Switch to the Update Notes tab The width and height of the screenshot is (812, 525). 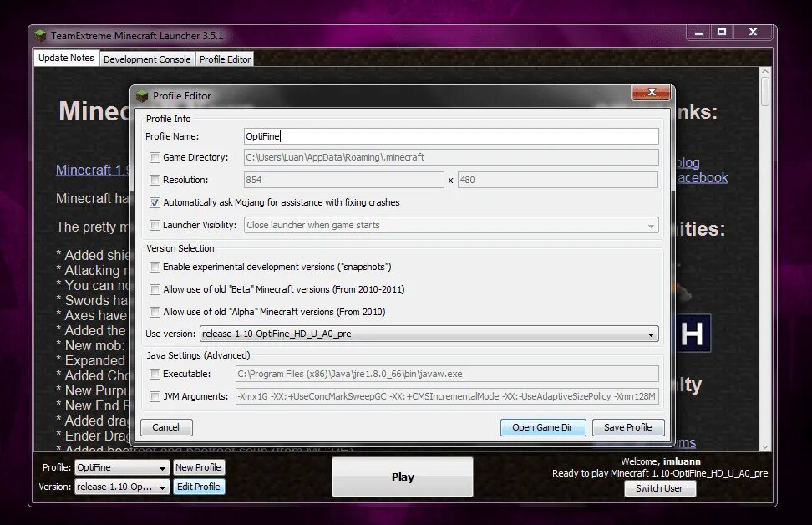(66, 58)
